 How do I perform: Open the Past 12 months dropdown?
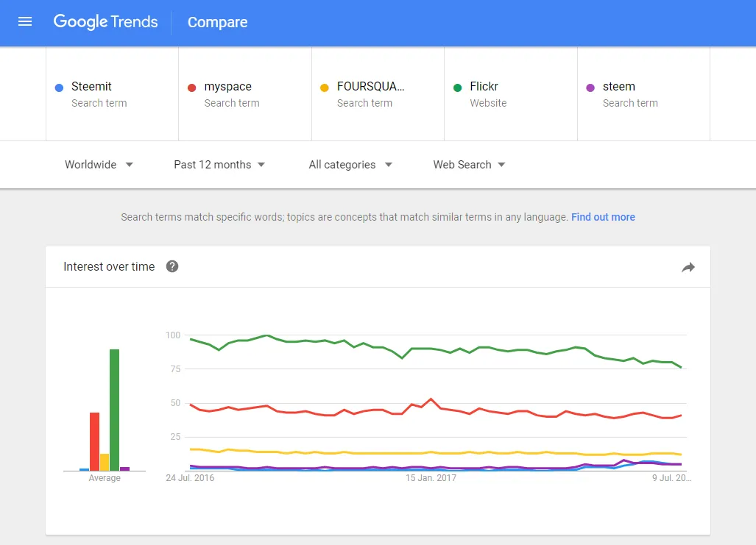pyautogui.click(x=219, y=165)
